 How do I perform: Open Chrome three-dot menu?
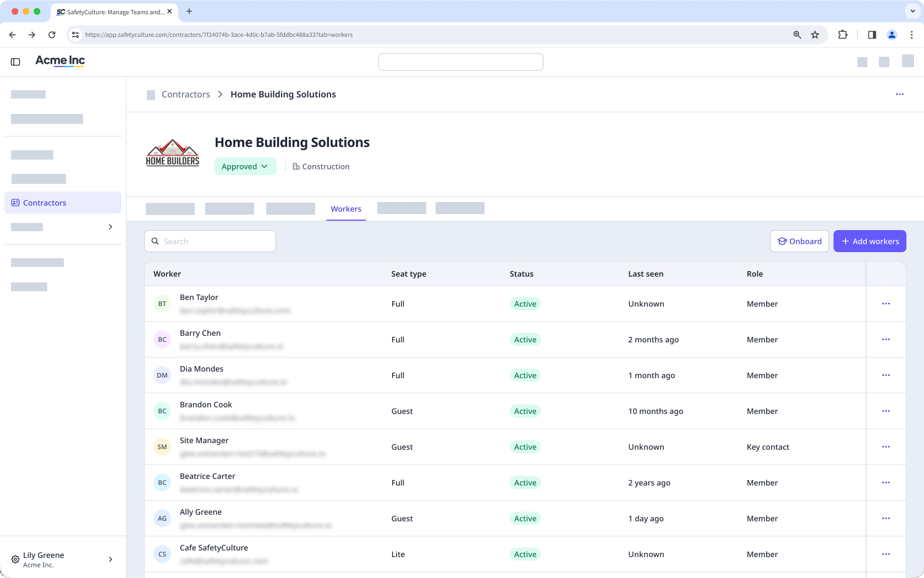pos(911,35)
